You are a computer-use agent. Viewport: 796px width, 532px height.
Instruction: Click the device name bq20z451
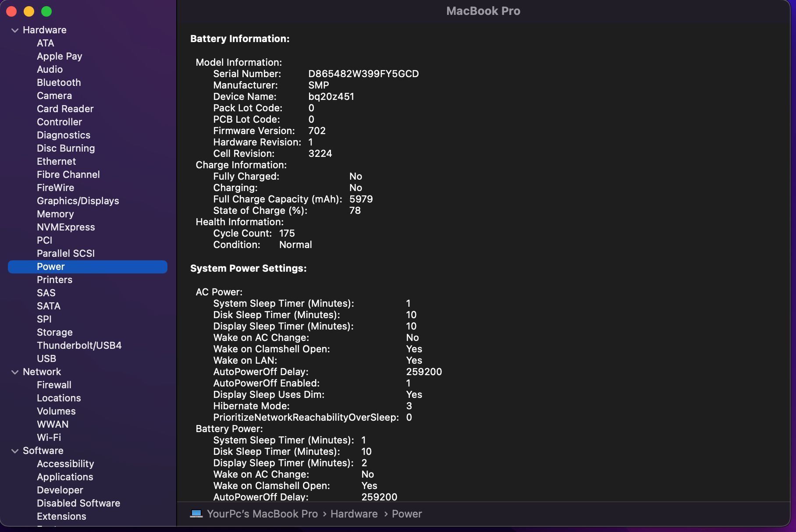331,96
